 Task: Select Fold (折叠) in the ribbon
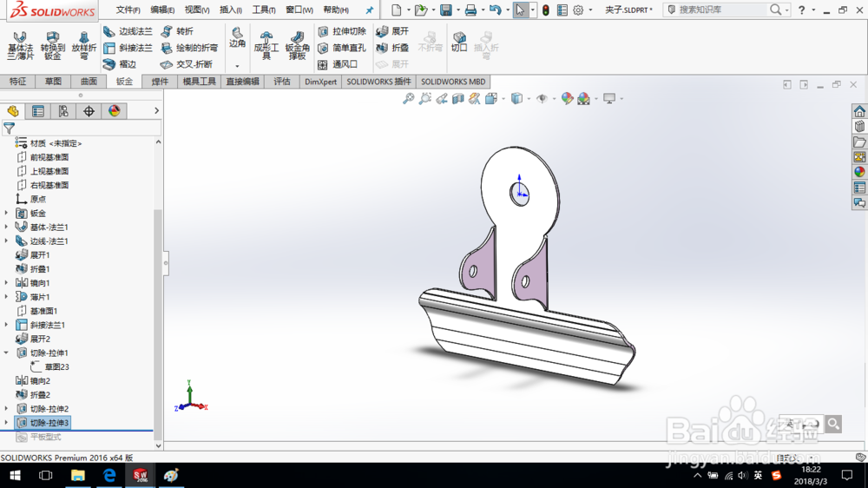coord(392,48)
